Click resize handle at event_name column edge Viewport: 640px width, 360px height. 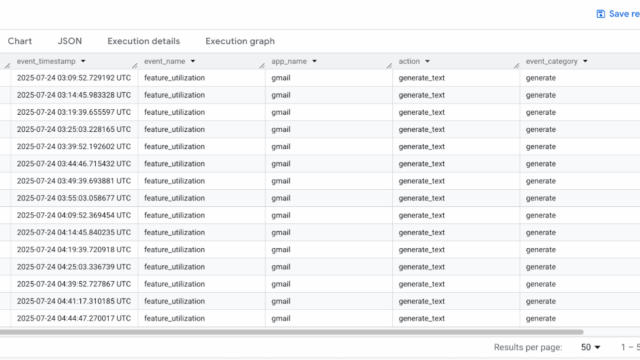(262, 65)
